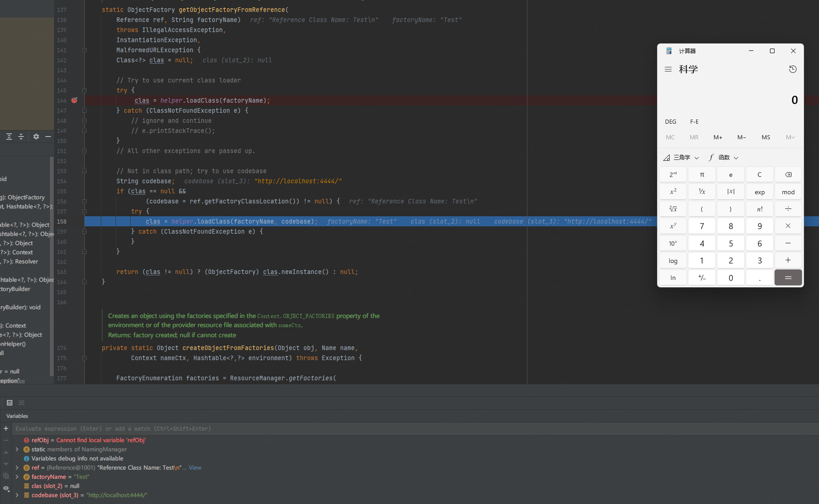The width and height of the screenshot is (819, 504).
Task: Expand the codebase (slot_3) variable node
Action: click(x=17, y=495)
